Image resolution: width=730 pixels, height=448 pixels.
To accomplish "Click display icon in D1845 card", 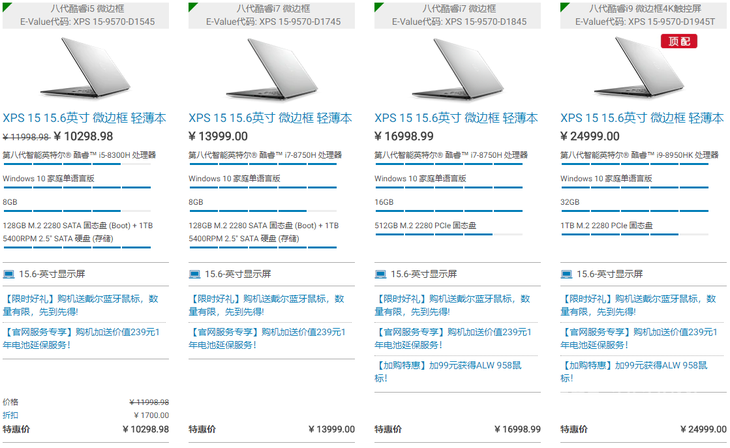I will click(381, 274).
